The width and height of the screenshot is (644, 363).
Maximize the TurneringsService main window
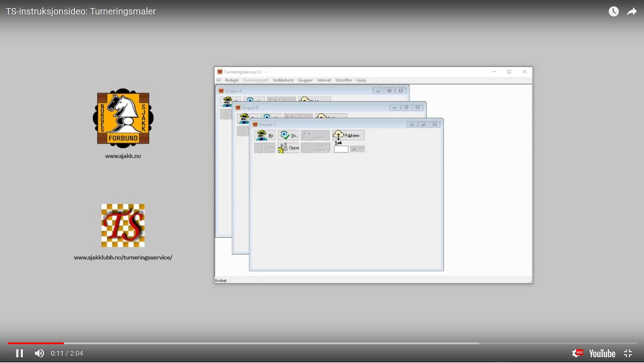point(510,72)
